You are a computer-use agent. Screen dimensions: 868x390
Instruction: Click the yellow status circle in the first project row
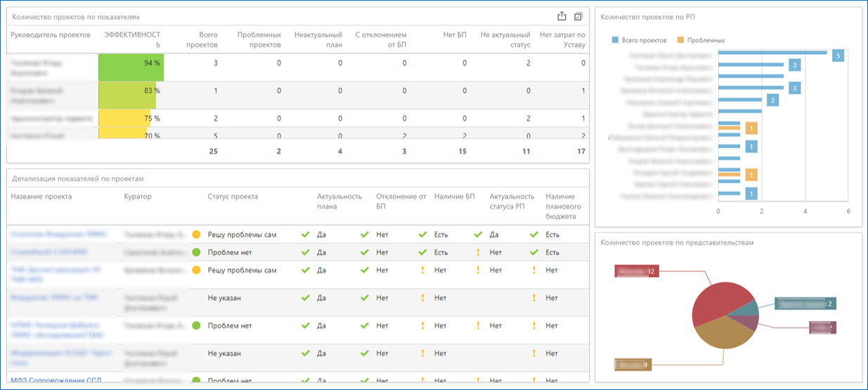[x=196, y=235]
